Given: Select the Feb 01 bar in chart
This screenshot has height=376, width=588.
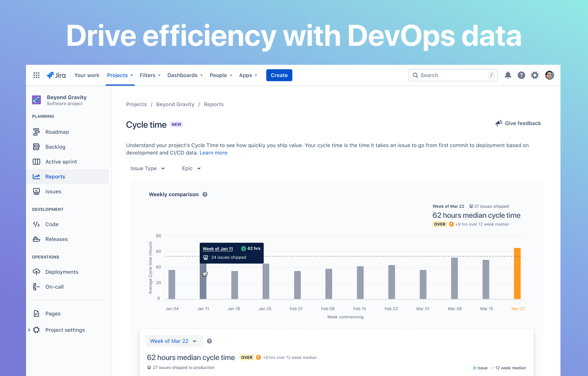Looking at the screenshot, I should [x=298, y=285].
